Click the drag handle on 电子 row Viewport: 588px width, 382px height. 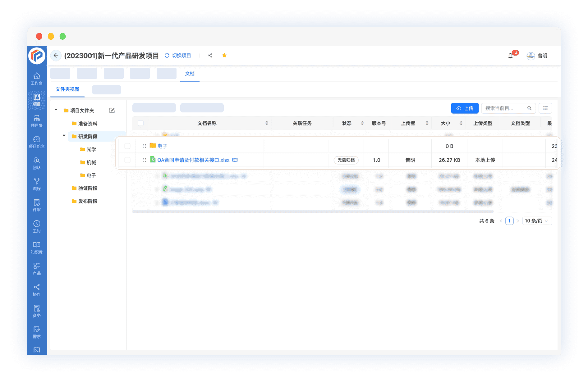pos(144,146)
